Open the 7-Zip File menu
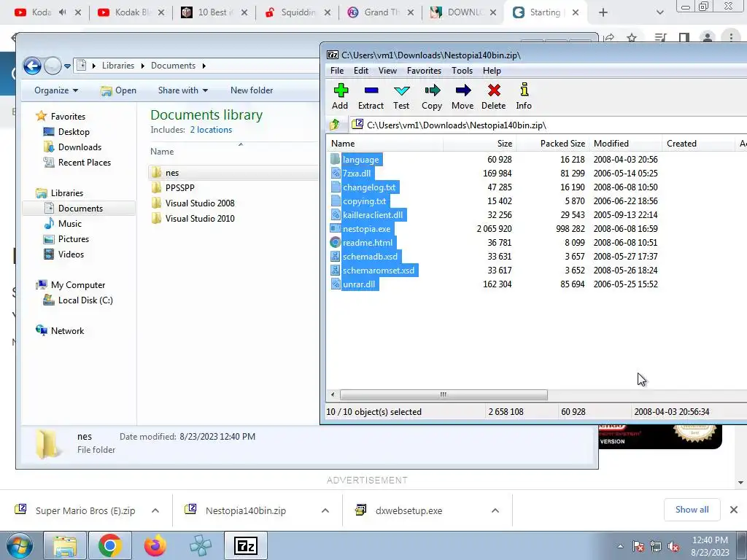The image size is (747, 560). point(337,71)
